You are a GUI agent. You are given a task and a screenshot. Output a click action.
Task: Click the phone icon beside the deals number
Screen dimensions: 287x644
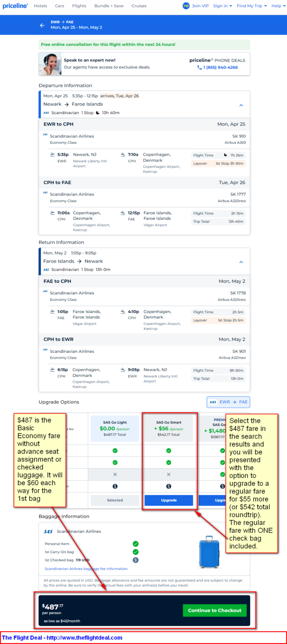pos(199,67)
